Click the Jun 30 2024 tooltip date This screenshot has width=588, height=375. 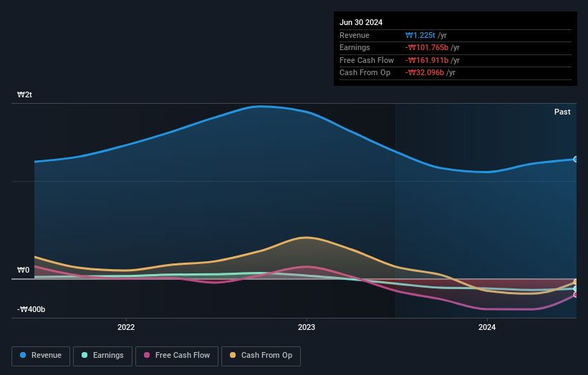coord(361,22)
